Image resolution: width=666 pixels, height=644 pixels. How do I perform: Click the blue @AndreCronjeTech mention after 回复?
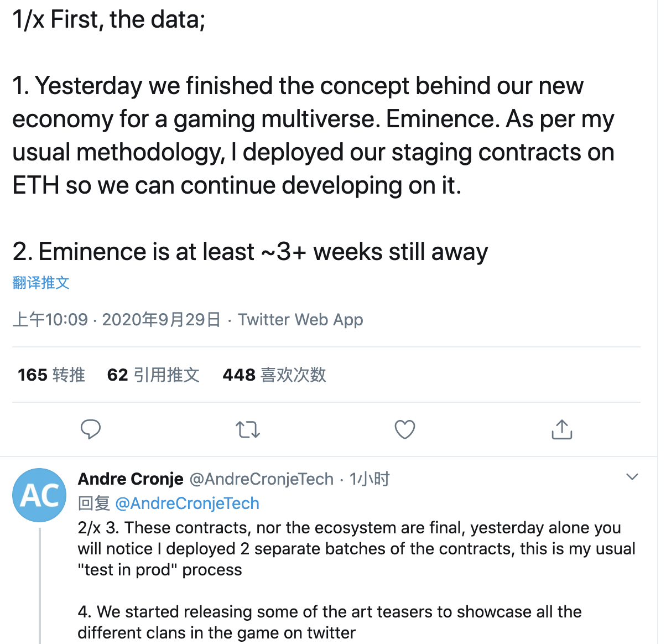(187, 503)
